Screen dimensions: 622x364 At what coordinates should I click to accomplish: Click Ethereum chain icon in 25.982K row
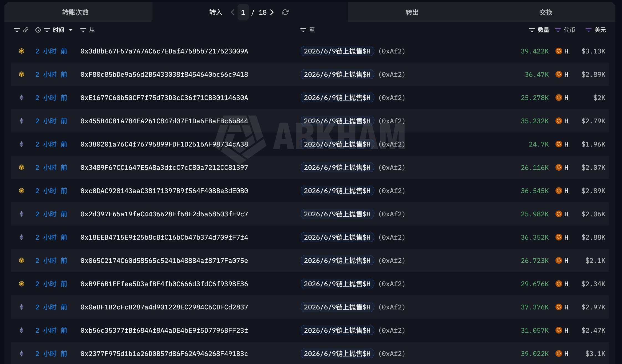(22, 214)
